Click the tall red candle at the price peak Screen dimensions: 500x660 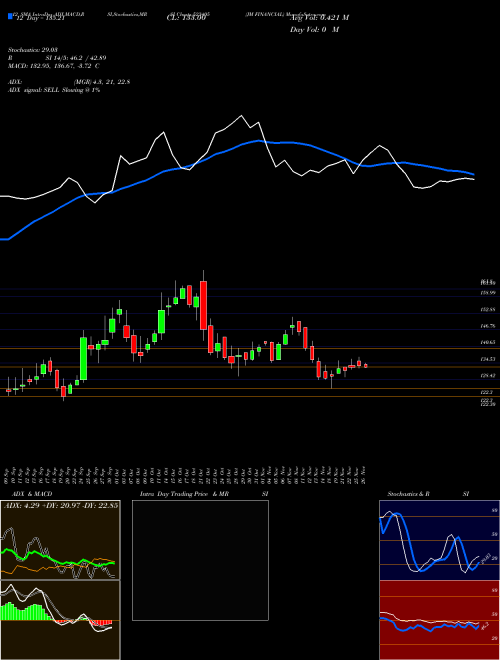click(x=203, y=305)
